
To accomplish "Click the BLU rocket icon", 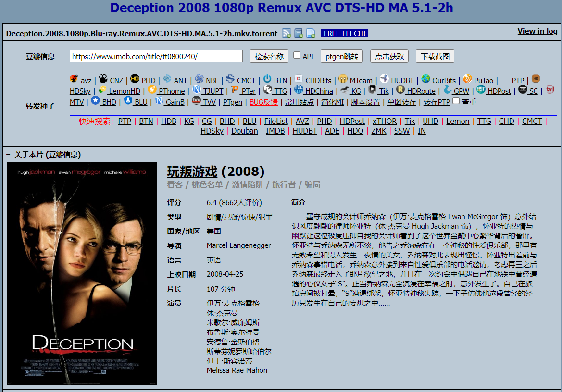I will (x=128, y=100).
